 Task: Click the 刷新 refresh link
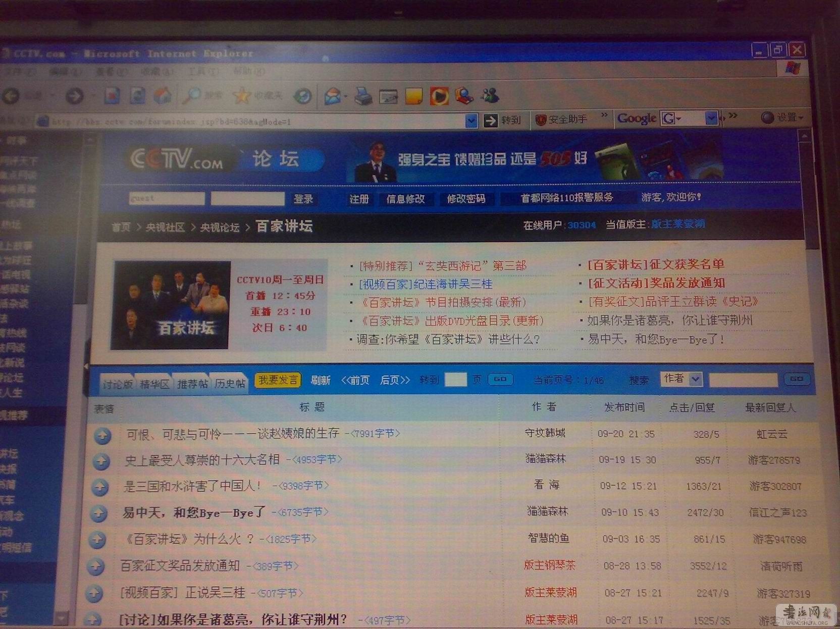[x=321, y=380]
